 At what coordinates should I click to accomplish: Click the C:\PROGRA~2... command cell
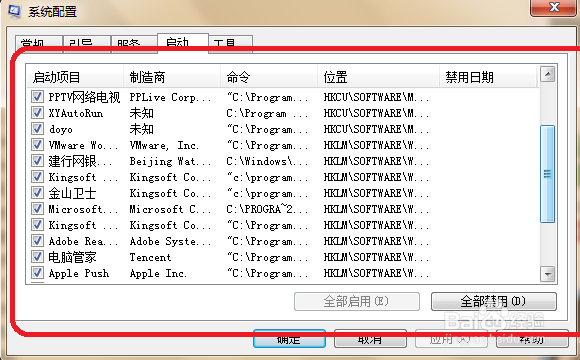[x=267, y=209]
